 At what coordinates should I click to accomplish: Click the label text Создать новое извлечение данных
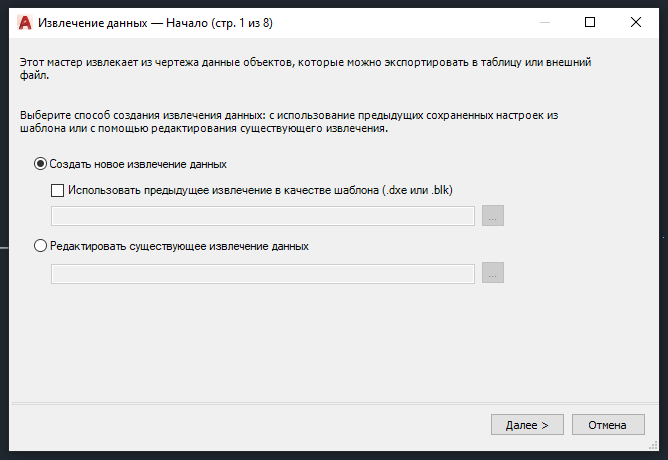(138, 164)
